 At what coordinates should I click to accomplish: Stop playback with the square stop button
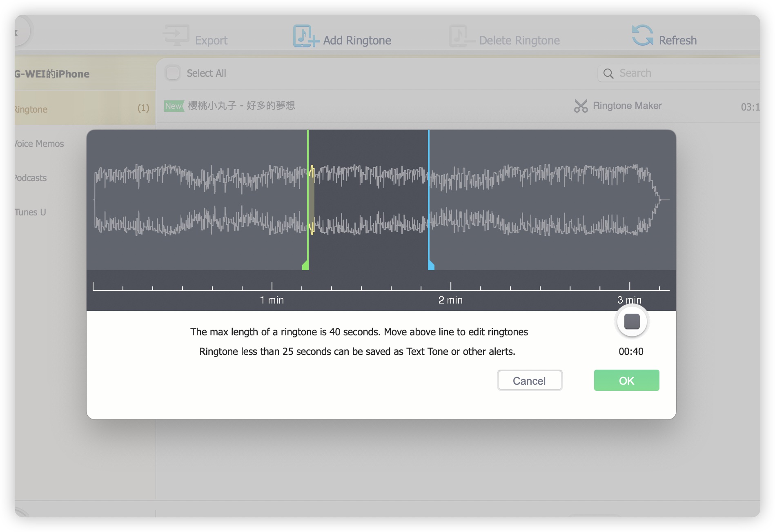coord(632,321)
